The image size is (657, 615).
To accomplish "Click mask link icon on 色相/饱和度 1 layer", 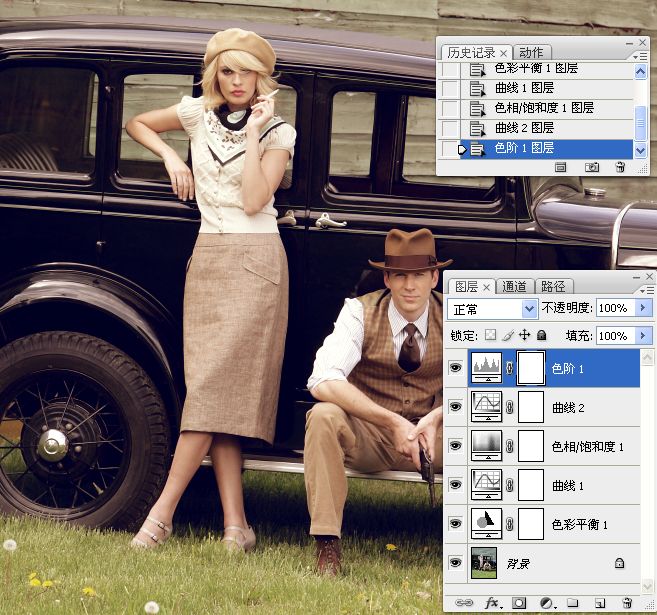I will [x=510, y=446].
